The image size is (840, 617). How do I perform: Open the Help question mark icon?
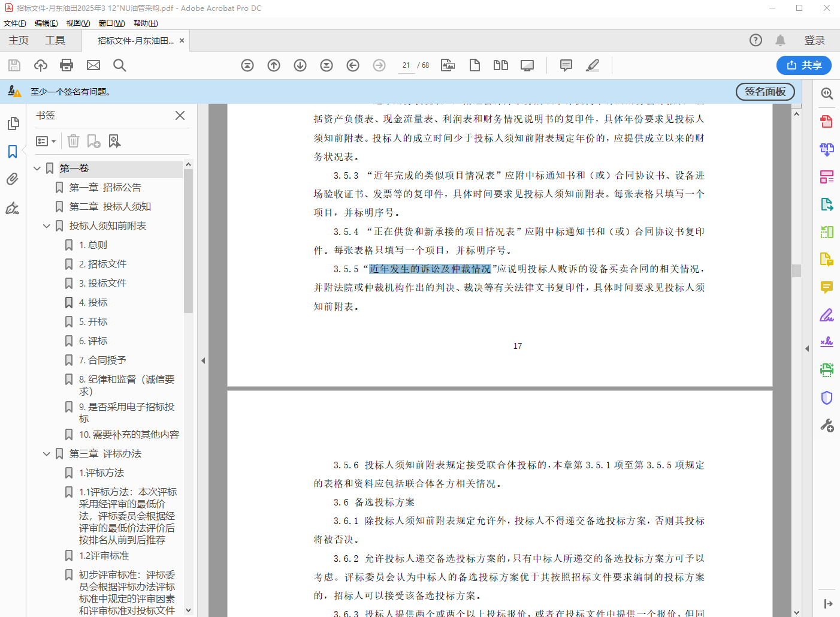[756, 40]
